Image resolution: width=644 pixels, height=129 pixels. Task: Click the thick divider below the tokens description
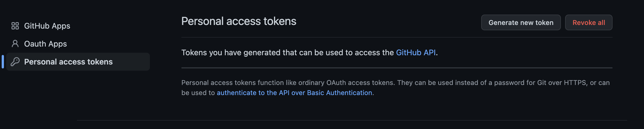[397, 68]
